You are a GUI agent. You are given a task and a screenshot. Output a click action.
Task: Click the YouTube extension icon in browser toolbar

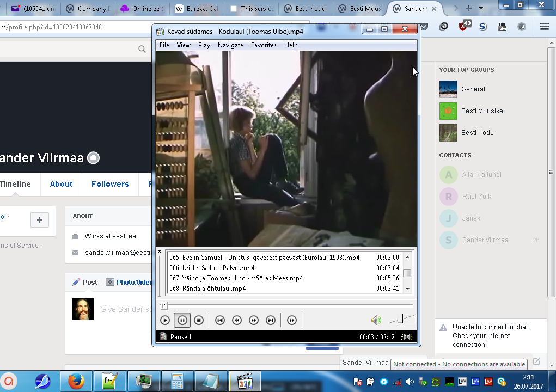[x=502, y=27]
